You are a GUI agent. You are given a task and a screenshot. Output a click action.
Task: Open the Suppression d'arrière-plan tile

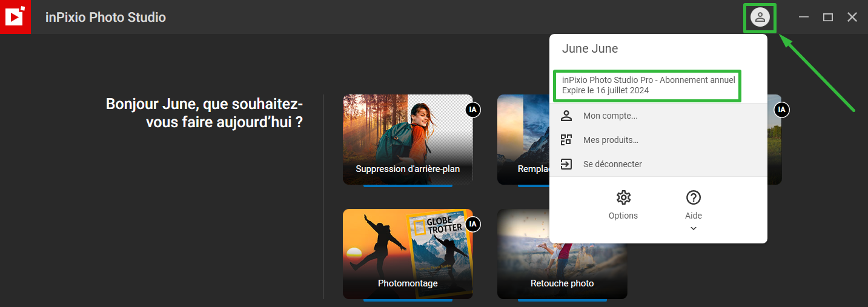point(408,139)
